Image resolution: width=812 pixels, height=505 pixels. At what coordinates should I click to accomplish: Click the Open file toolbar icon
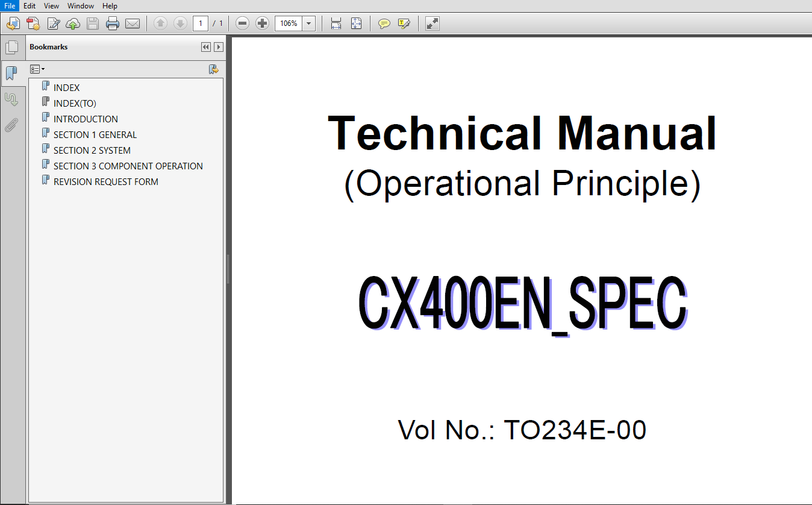tap(13, 24)
